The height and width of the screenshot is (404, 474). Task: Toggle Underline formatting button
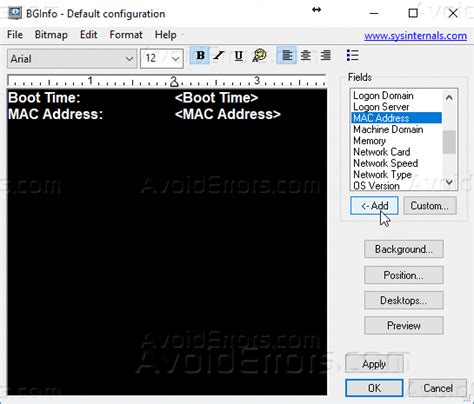point(238,56)
